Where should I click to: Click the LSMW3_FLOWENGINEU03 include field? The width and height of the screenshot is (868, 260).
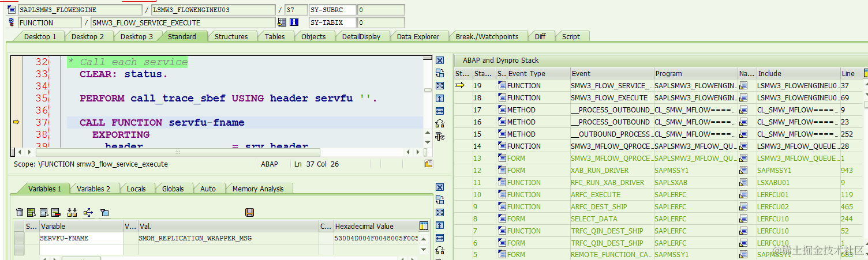[213, 10]
